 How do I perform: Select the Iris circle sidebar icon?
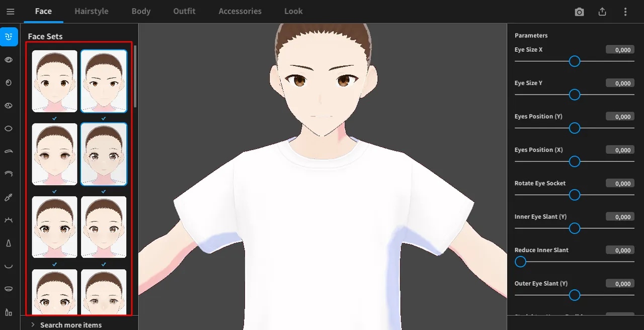(x=9, y=83)
